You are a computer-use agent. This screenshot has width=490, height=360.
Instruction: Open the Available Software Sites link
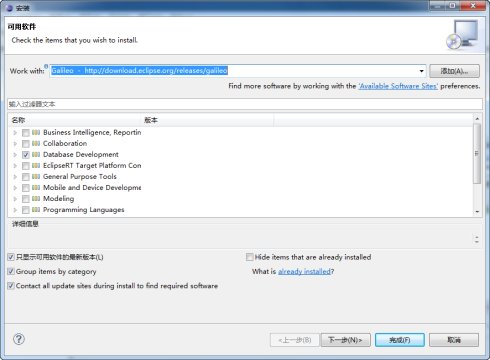pyautogui.click(x=398, y=86)
